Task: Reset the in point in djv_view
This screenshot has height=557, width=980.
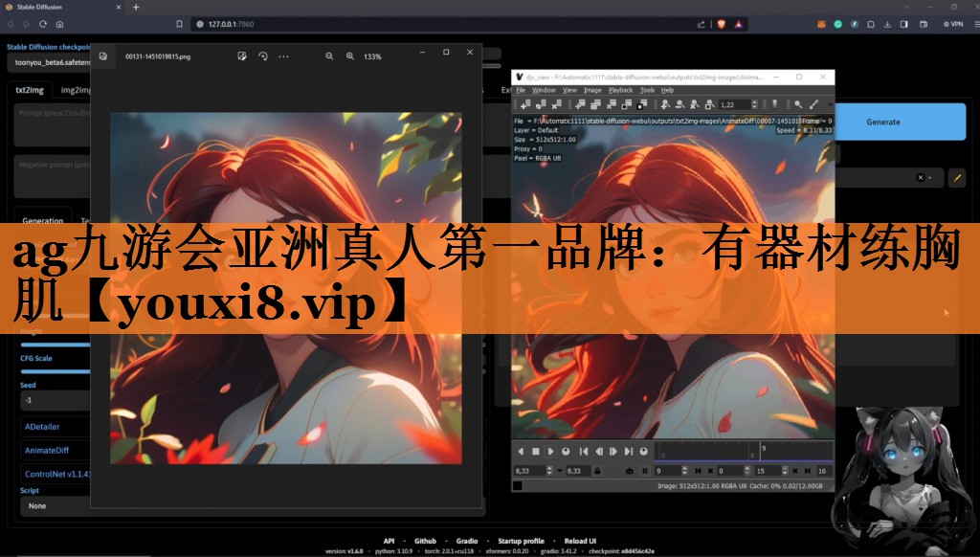Action: [x=711, y=471]
